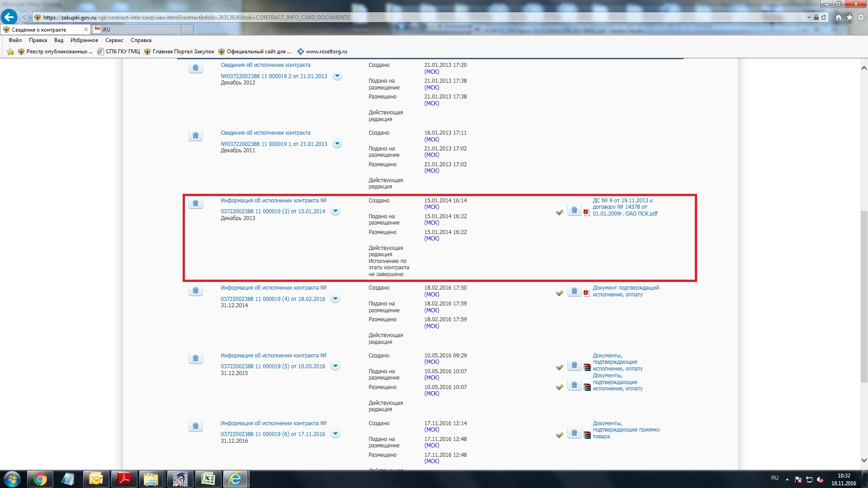
Task: Click signature icon left of December 2013 entry
Action: [195, 203]
